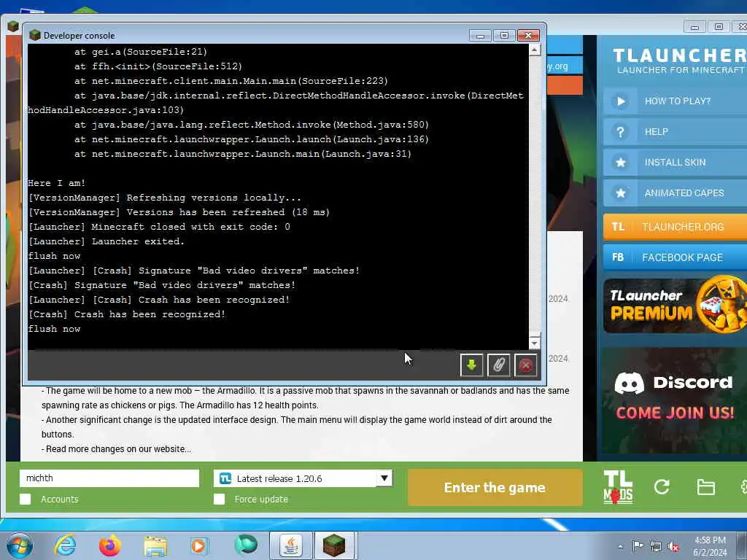Screen dimensions: 747x560
Task: Click the "Here I am!" console line
Action: tap(56, 183)
